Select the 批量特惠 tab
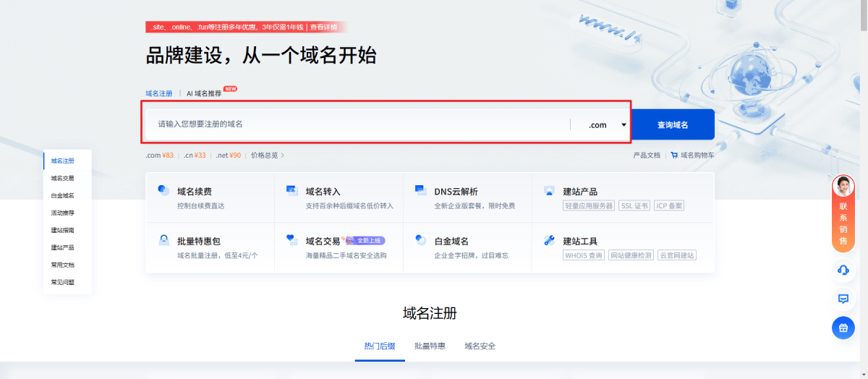The width and height of the screenshot is (868, 379). [x=430, y=346]
